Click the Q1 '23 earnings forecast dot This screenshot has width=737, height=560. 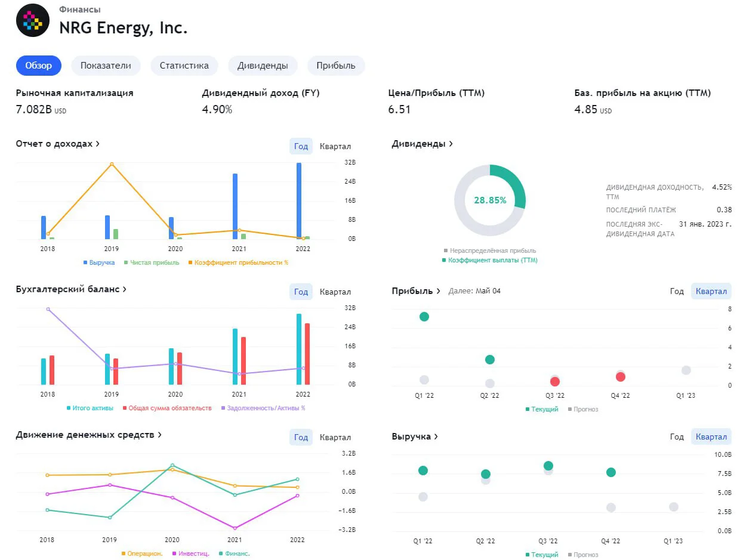[686, 370]
